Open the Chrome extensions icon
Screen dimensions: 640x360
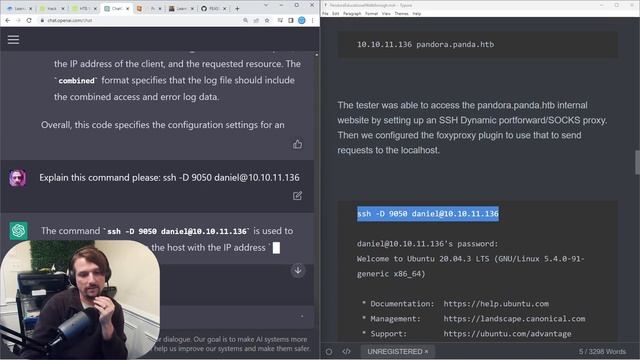pos(280,20)
